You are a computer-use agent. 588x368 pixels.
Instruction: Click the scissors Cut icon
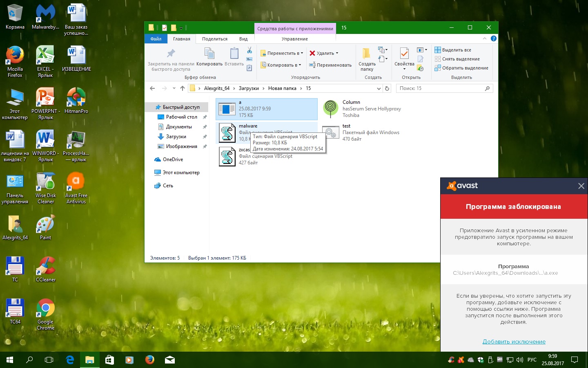249,50
